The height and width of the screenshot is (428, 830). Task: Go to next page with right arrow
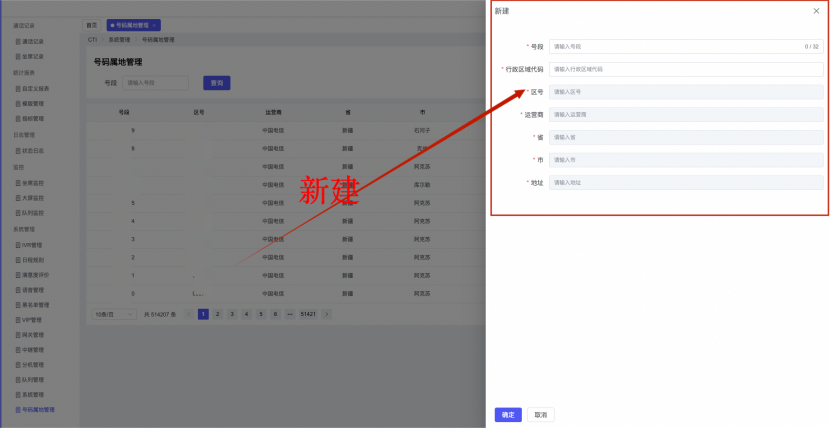(326, 314)
